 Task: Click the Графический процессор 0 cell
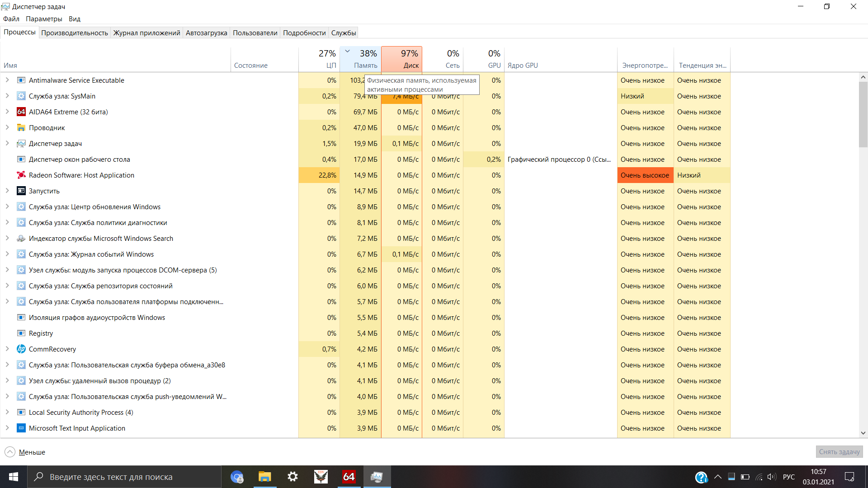pyautogui.click(x=561, y=160)
